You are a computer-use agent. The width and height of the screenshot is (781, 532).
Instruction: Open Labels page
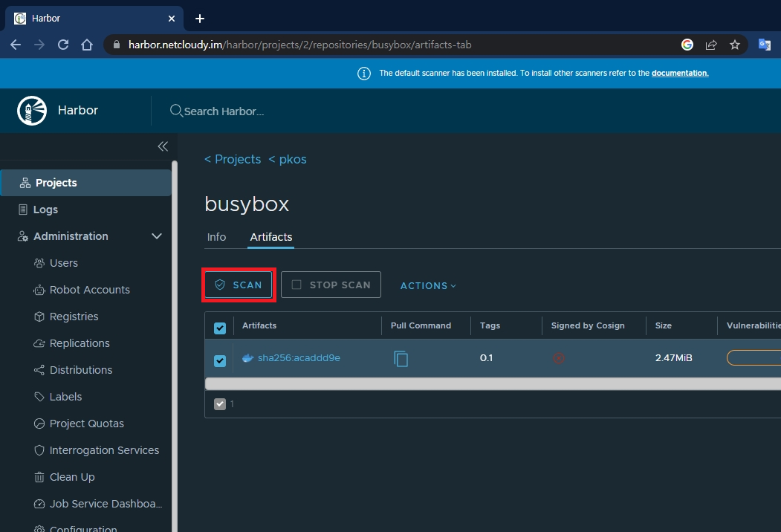coord(65,397)
